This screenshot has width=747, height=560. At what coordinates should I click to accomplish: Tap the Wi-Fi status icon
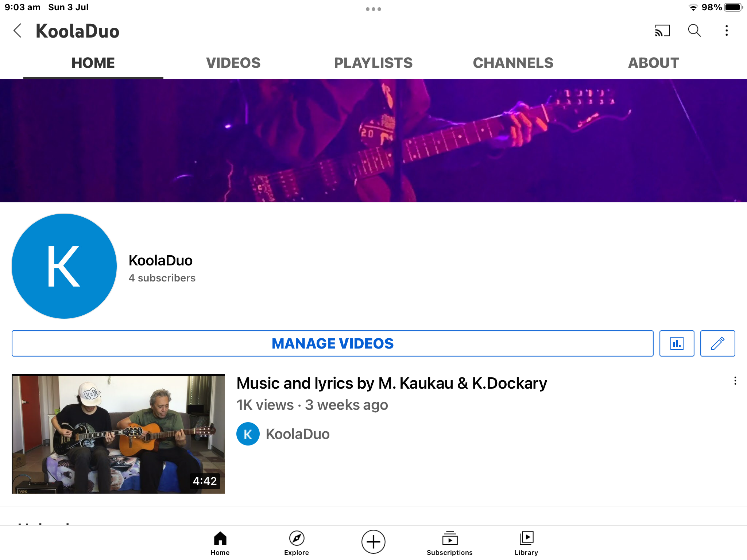coord(693,8)
